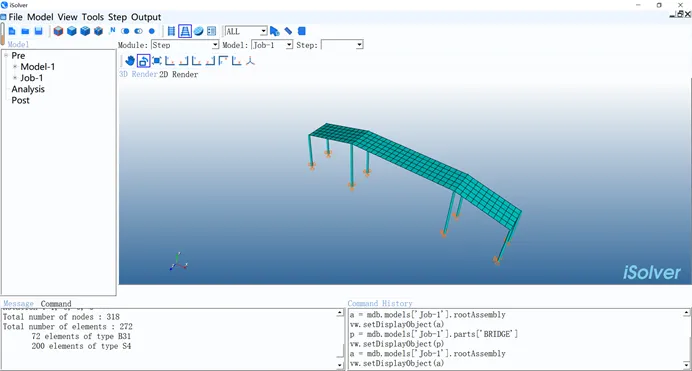This screenshot has width=692, height=371.
Task: Open the Tools menu
Action: point(93,17)
